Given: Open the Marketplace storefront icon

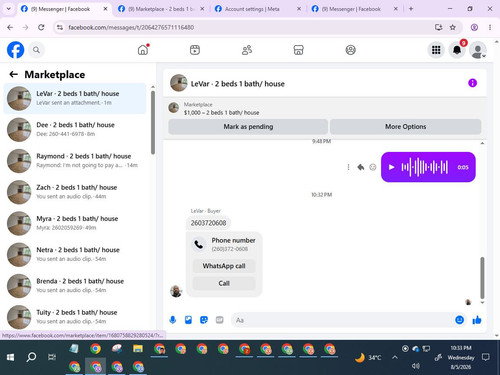Looking at the screenshot, I should 298,50.
